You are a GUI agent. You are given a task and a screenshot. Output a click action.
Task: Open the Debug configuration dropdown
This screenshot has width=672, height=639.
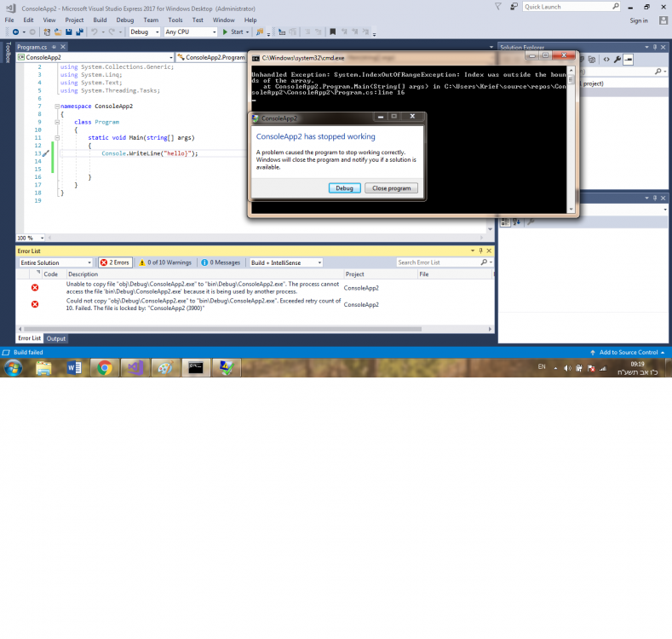point(143,32)
